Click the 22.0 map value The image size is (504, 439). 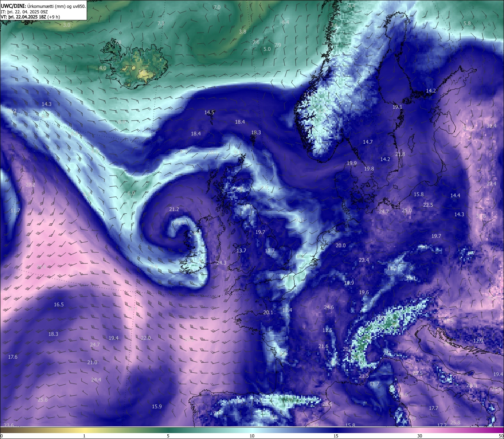pyautogui.click(x=146, y=338)
